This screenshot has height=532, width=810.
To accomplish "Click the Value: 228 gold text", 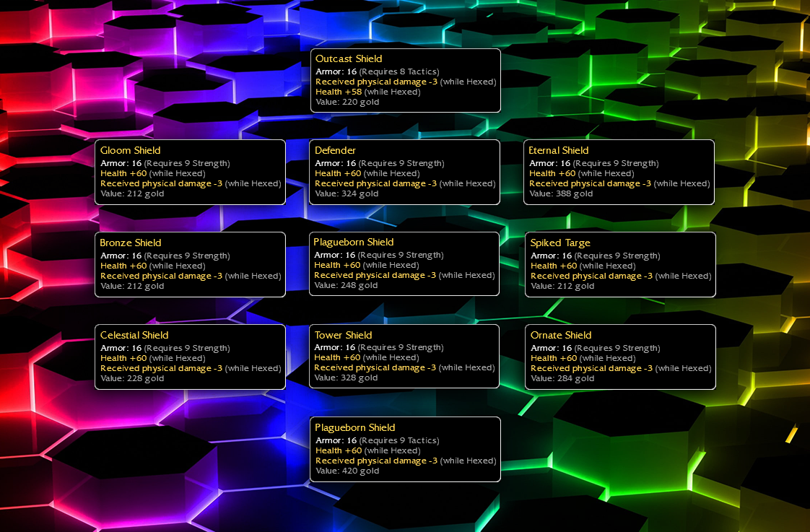I will click(132, 378).
